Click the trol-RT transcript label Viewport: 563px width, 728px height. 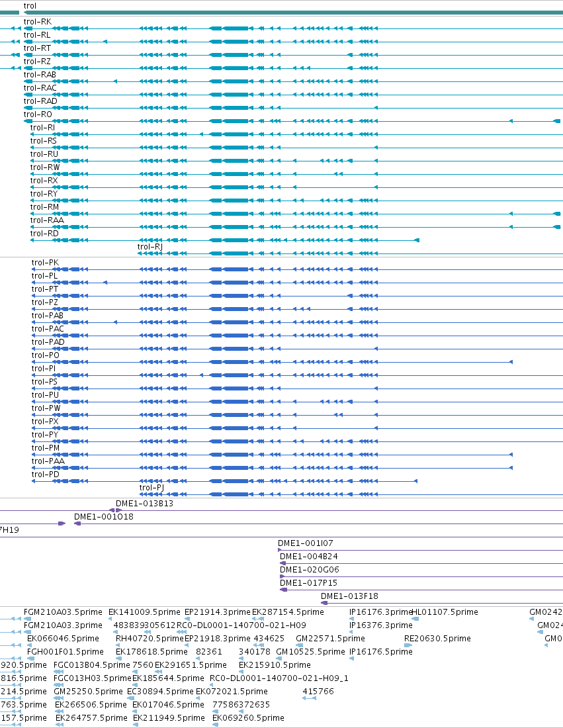click(x=37, y=48)
